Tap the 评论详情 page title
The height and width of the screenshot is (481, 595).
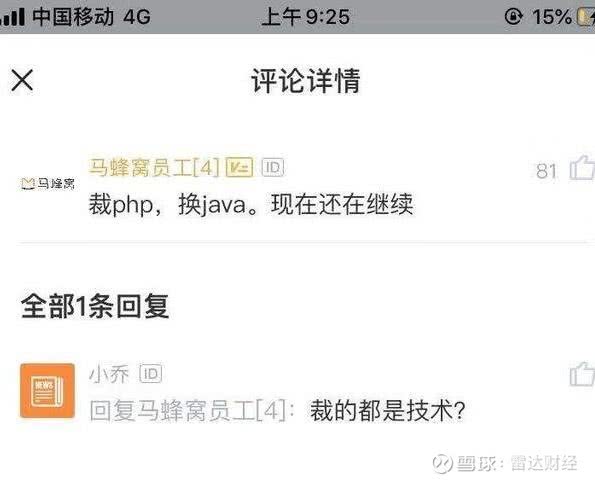tap(305, 80)
